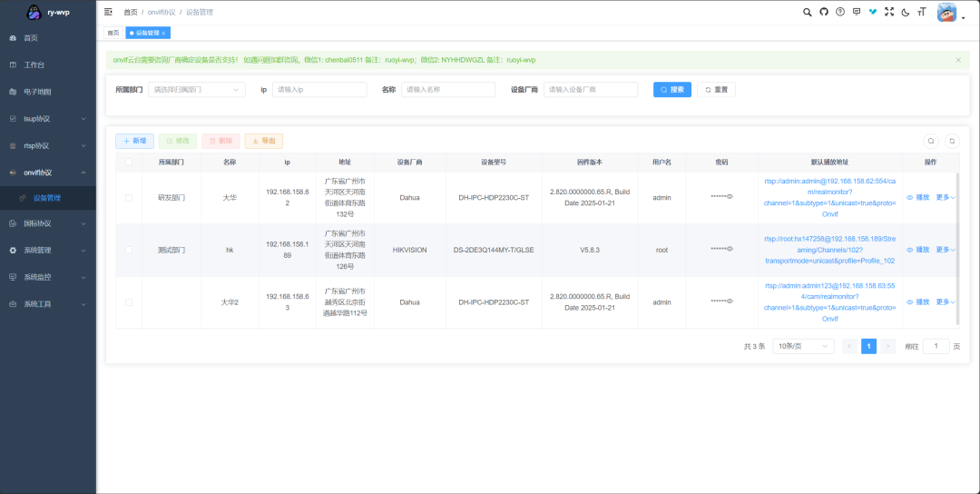Expand the 系统管理 sidebar menu
This screenshot has width=980, height=494.
(x=47, y=250)
